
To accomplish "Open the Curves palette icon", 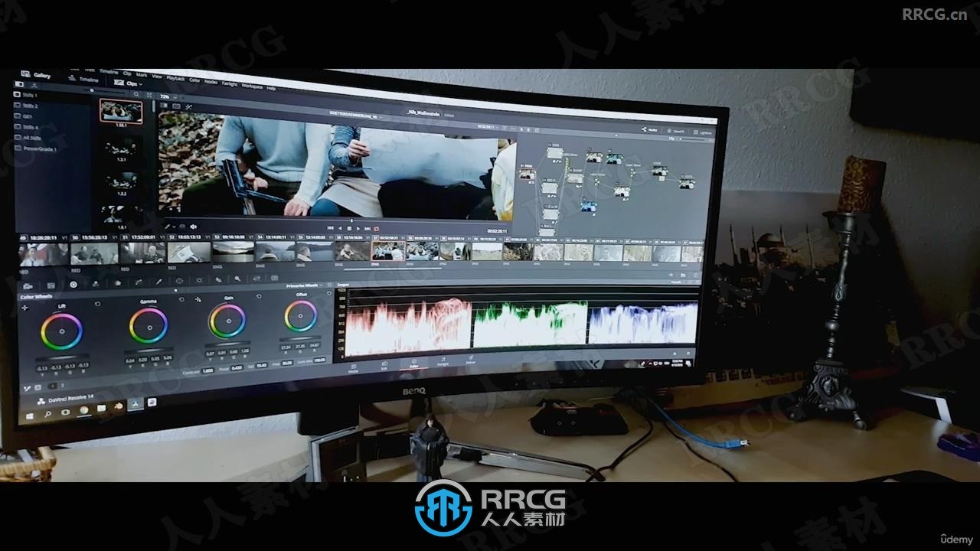I will (139, 282).
